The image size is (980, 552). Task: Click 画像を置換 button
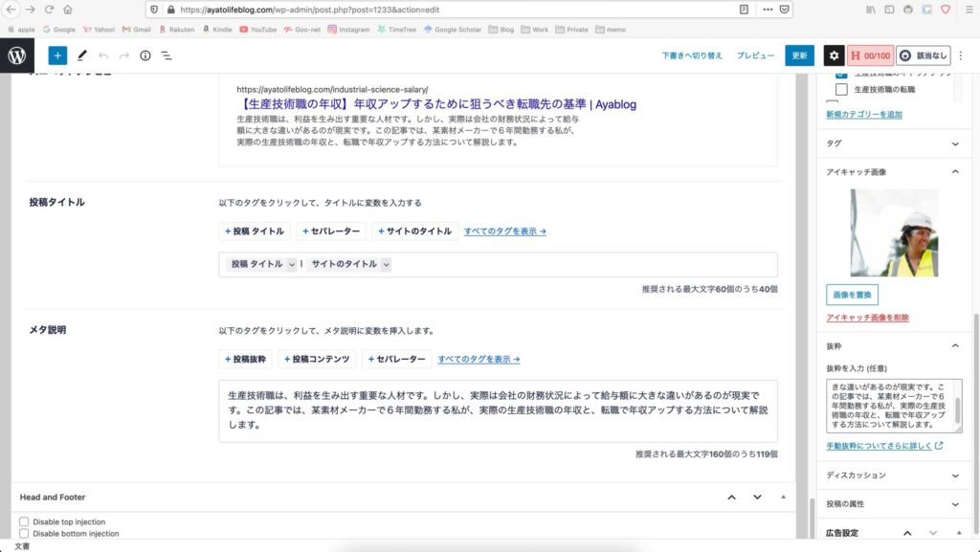point(852,295)
